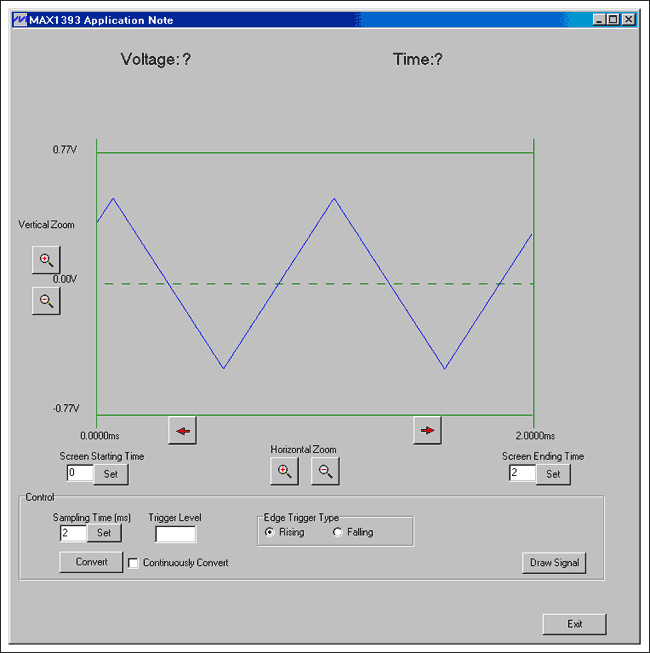Click the horizontal zoom in magnifier
This screenshot has height=653, width=650.
[x=284, y=471]
